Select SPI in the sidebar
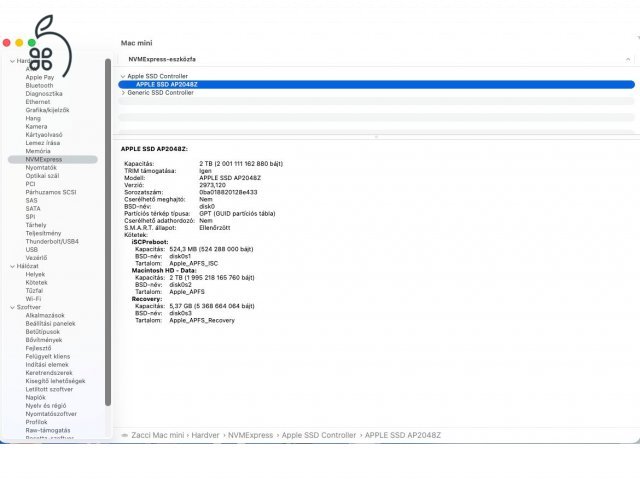Viewport: 640px width, 480px height. click(30, 217)
